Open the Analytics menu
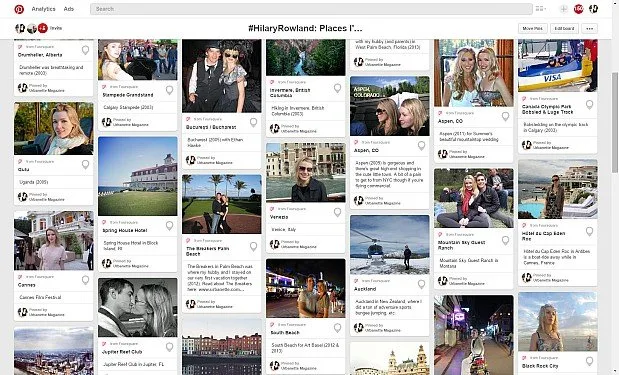The height and width of the screenshot is (375, 619). coord(43,9)
